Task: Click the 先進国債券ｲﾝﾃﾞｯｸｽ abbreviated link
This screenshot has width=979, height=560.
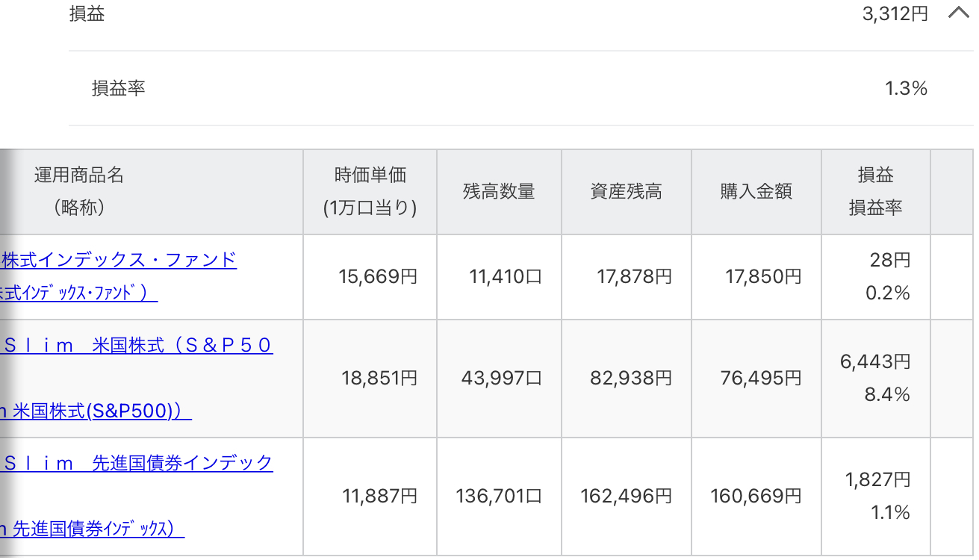Action: (92, 529)
